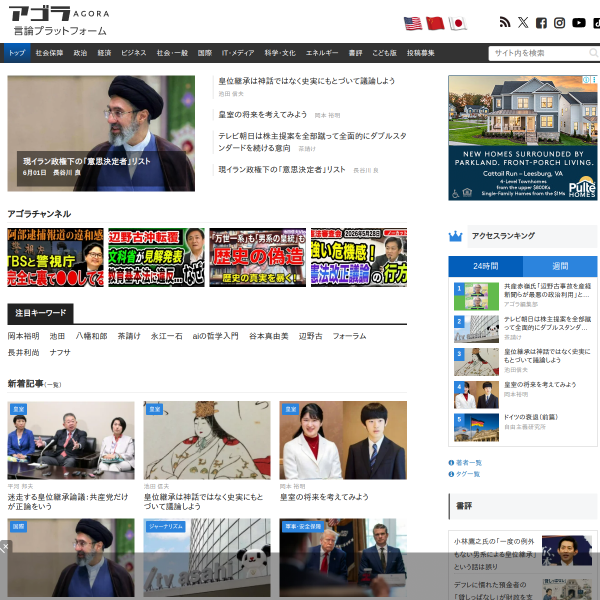
Task: Open the 投稿募集 menu item
Action: point(421,53)
